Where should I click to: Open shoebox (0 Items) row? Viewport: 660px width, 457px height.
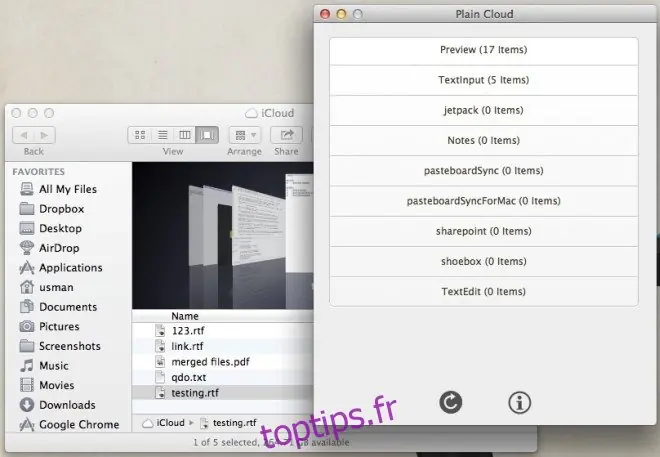click(x=484, y=262)
